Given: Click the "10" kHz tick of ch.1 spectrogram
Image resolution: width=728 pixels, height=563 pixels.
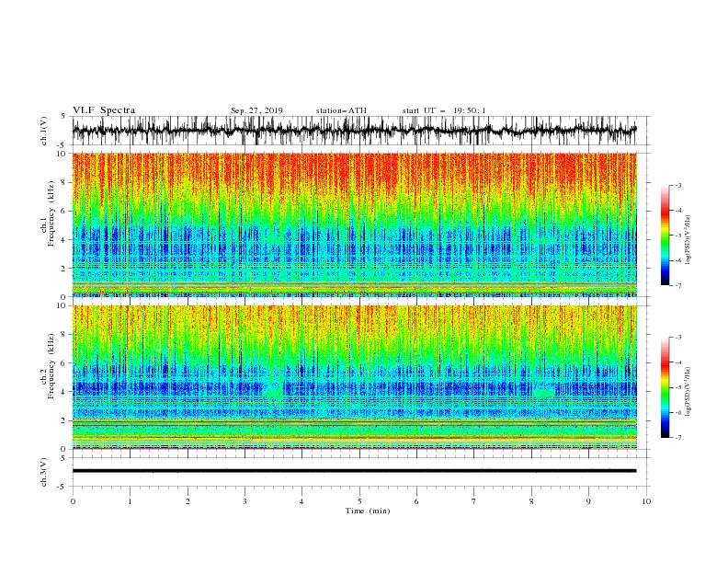Looking at the screenshot, I should coord(62,154).
